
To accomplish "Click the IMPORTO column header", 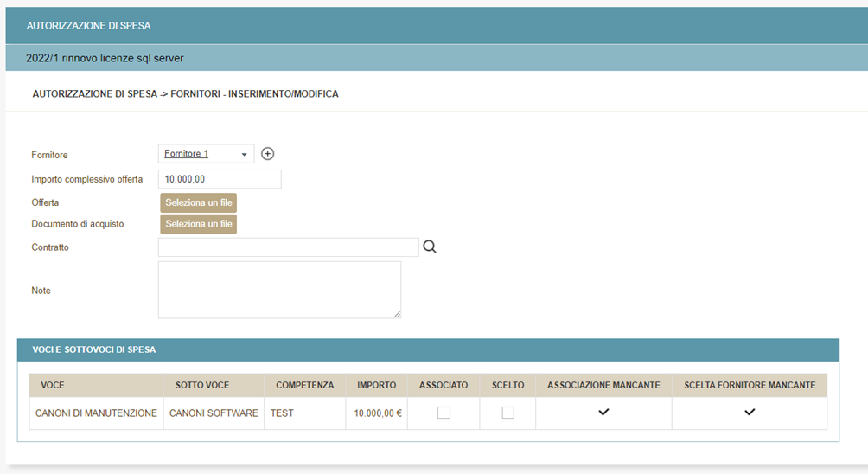I will pyautogui.click(x=376, y=385).
